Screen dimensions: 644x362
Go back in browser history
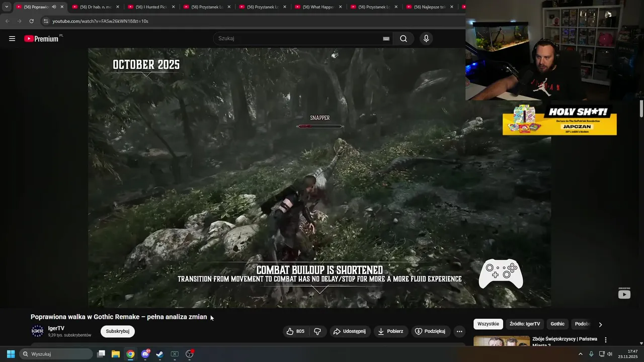click(7, 21)
